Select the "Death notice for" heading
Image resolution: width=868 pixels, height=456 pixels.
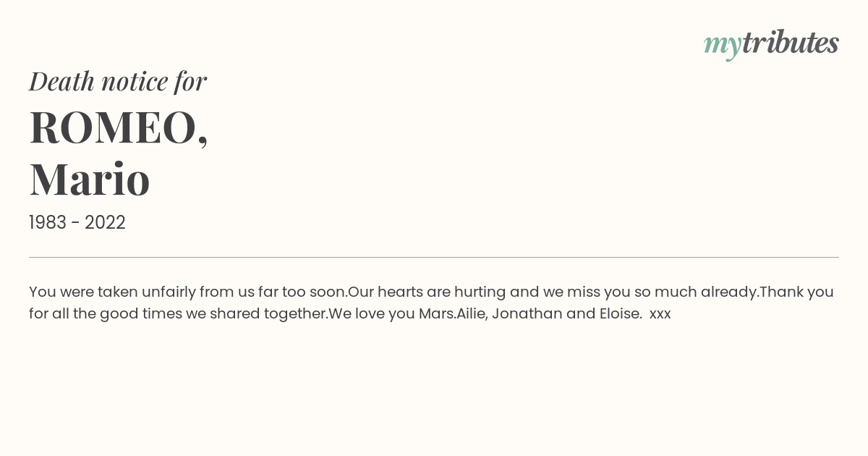(x=118, y=81)
